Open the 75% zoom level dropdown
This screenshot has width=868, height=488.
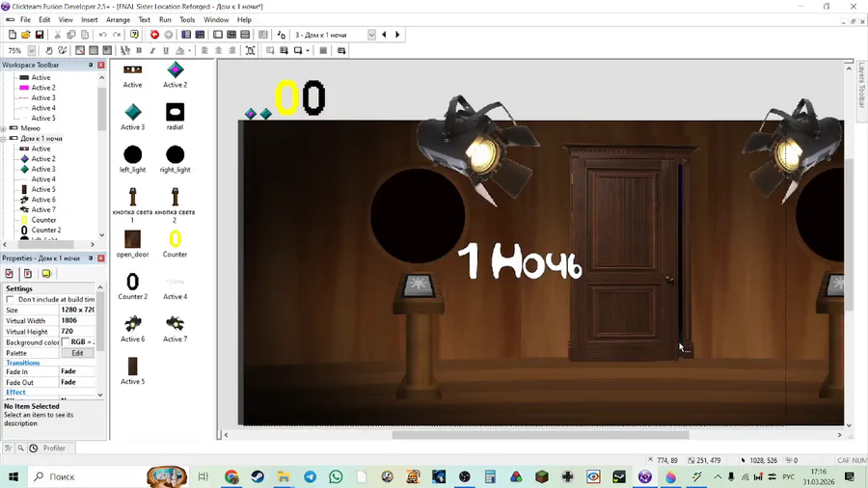tap(32, 50)
